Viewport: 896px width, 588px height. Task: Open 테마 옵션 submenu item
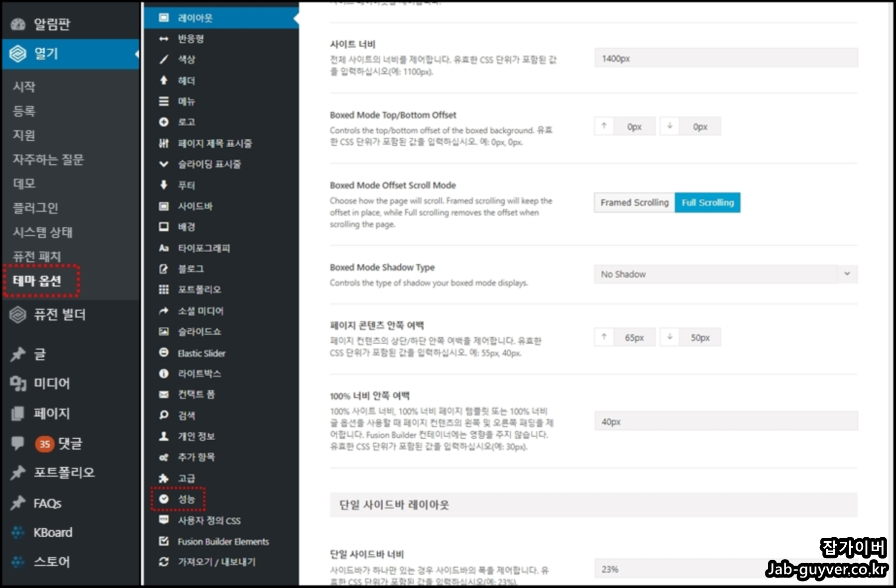click(x=37, y=281)
